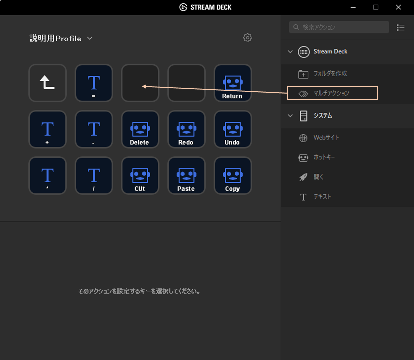
Task: Choose the テキスト action
Action: click(x=347, y=197)
